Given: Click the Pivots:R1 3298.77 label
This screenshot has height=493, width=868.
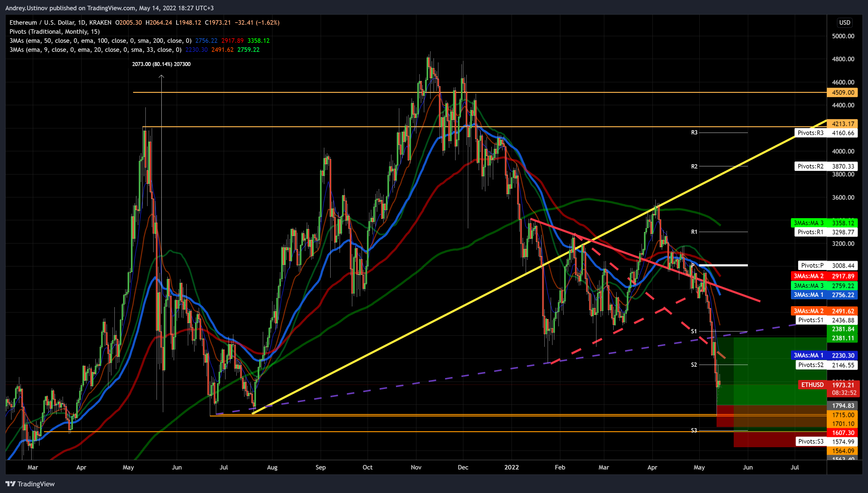Looking at the screenshot, I should point(826,232).
